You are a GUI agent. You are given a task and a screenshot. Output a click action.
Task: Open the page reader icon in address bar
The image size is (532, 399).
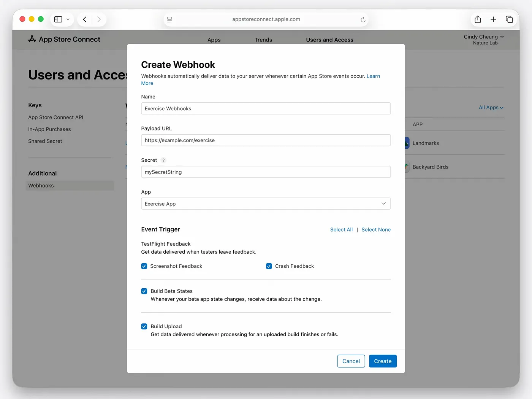[169, 19]
